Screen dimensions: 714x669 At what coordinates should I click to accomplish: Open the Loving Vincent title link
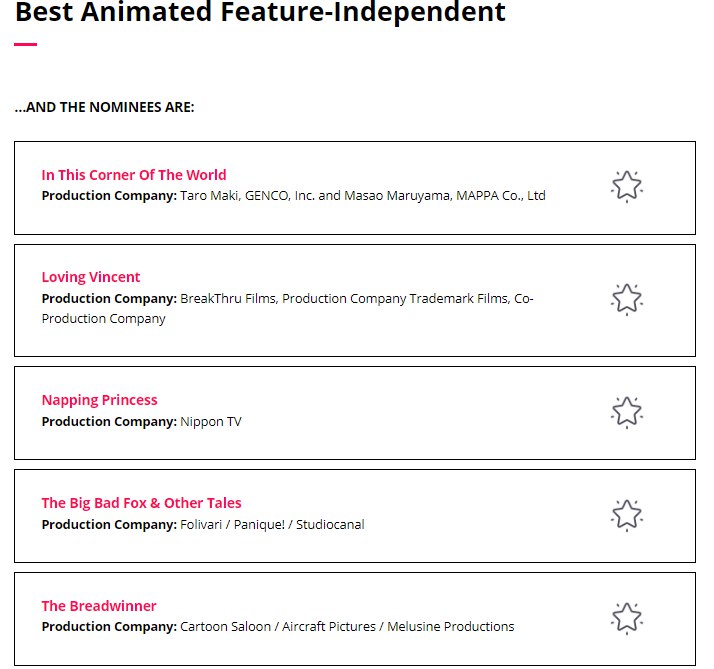point(91,277)
